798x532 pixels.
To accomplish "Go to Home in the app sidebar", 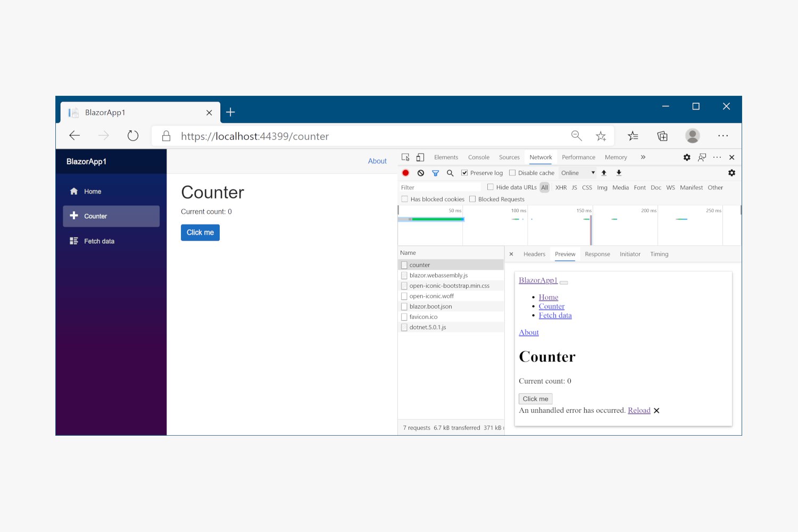I will [x=111, y=192].
